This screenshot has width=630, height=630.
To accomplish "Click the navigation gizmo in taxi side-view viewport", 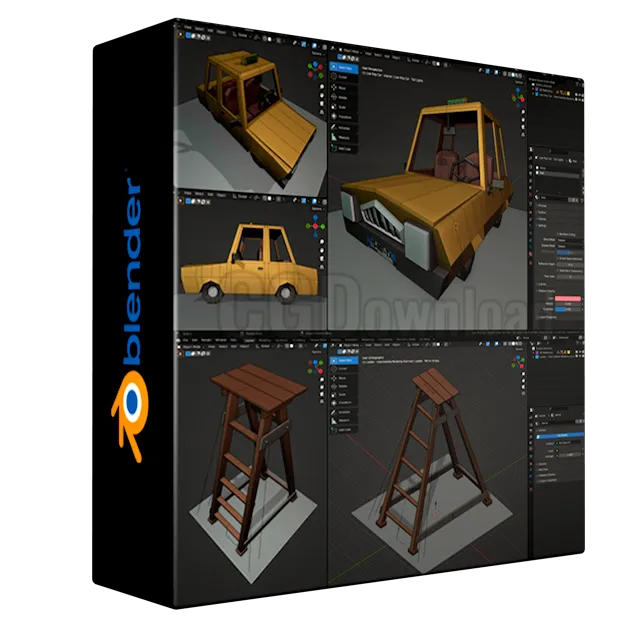I will (x=315, y=226).
